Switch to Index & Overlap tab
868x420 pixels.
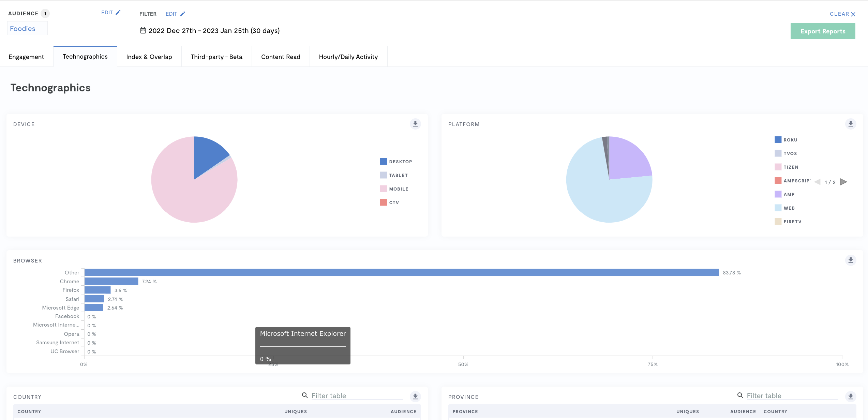149,57
